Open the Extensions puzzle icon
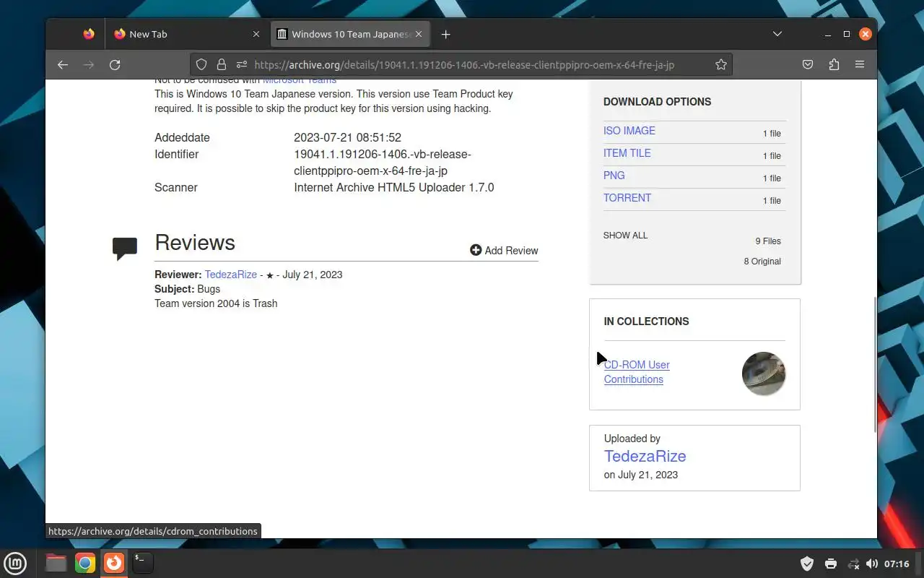This screenshot has height=578, width=924. pyautogui.click(x=834, y=65)
